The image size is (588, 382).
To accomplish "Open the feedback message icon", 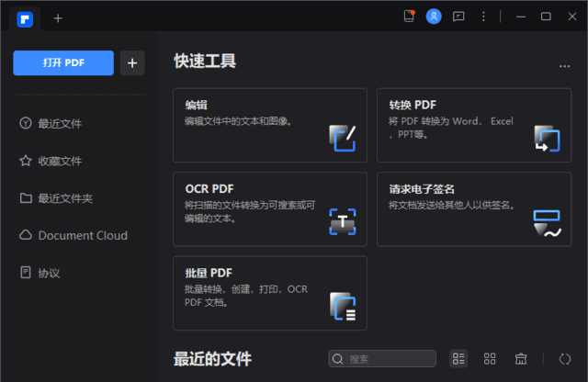I will 458,17.
